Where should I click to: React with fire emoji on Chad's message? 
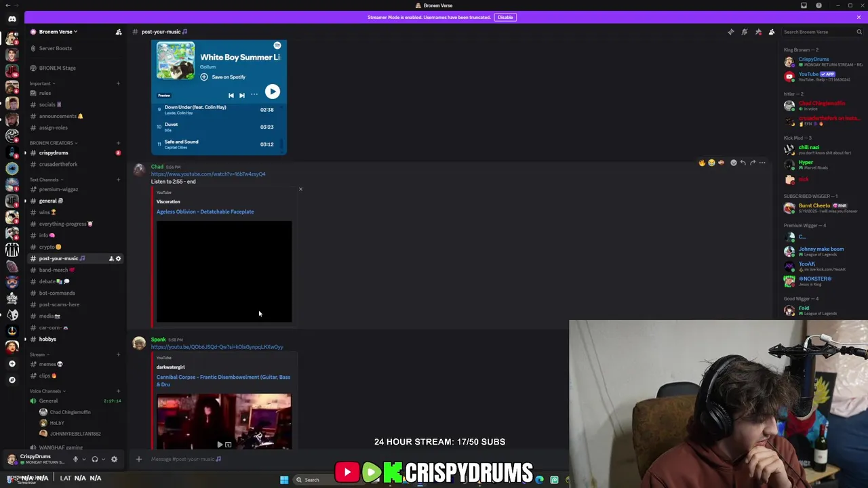pos(702,163)
